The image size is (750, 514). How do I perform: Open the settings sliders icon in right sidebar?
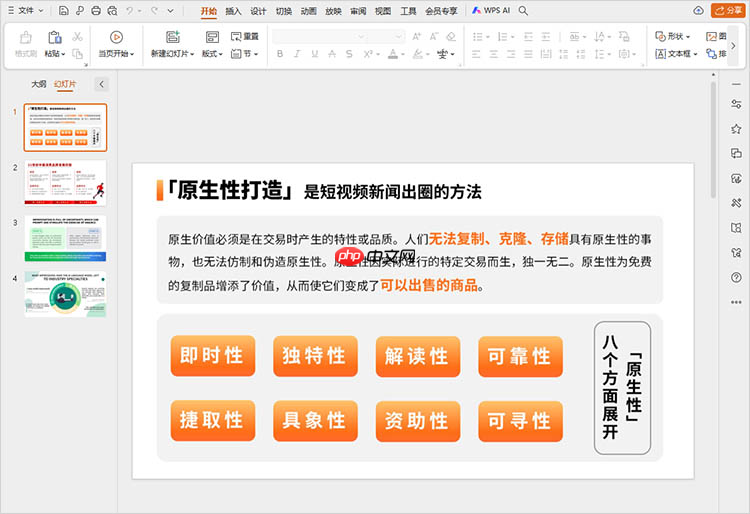coord(736,104)
